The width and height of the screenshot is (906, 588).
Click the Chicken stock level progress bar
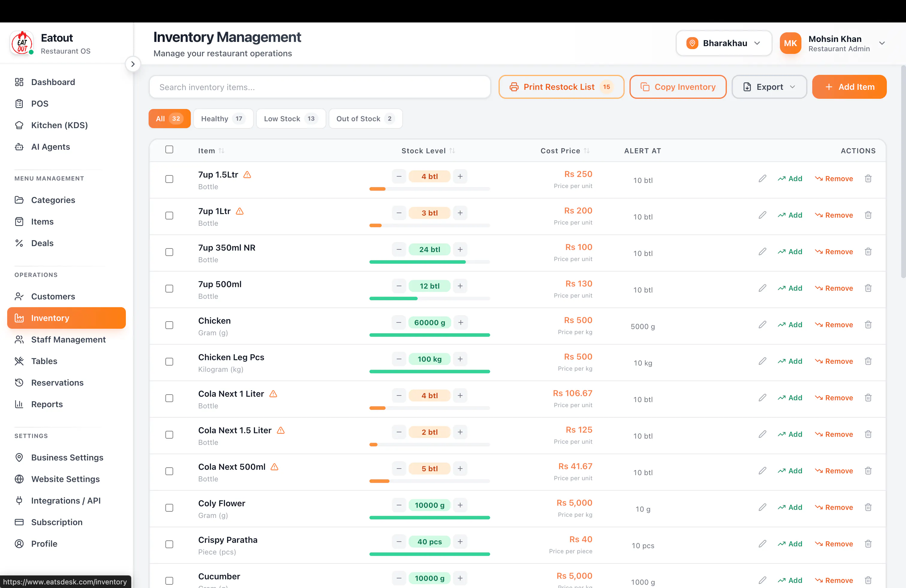coord(429,335)
